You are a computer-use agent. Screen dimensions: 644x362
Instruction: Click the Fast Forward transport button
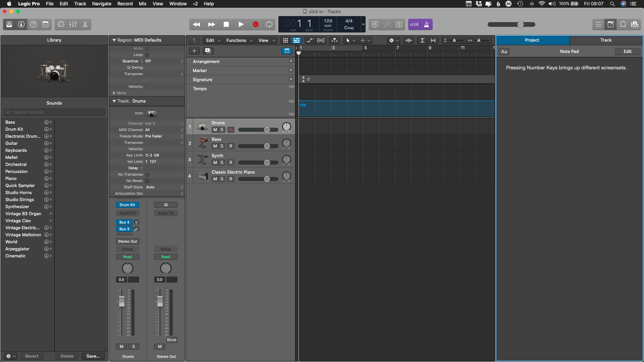211,24
